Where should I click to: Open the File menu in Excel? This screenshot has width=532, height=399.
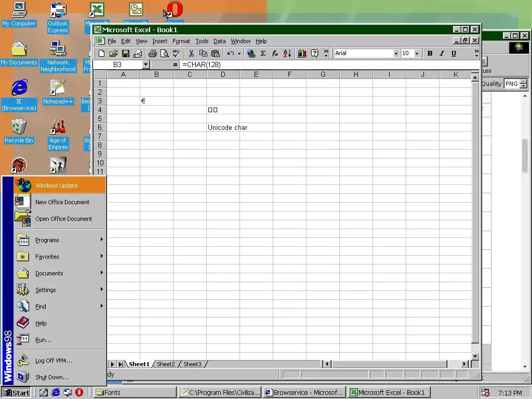tap(112, 41)
